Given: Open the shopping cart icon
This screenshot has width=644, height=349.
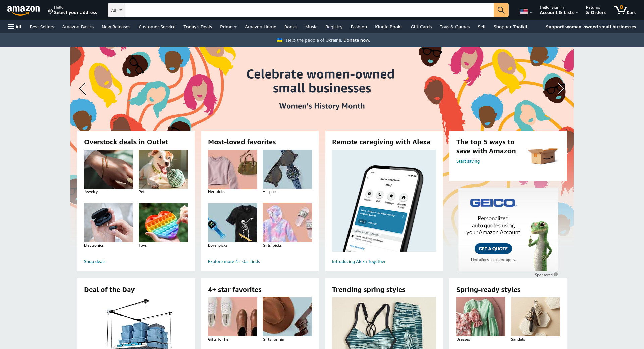Looking at the screenshot, I should [625, 10].
